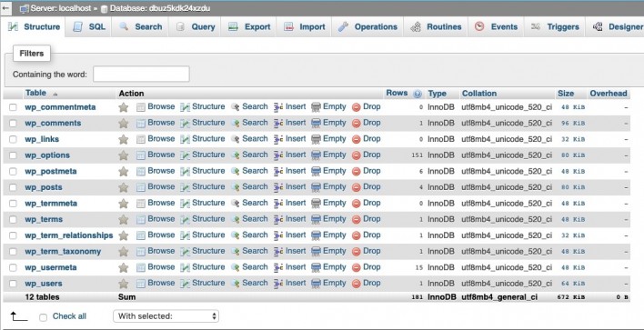This screenshot has width=644, height=330.
Task: Click the back arrow navigation icon
Action: coord(5,8)
